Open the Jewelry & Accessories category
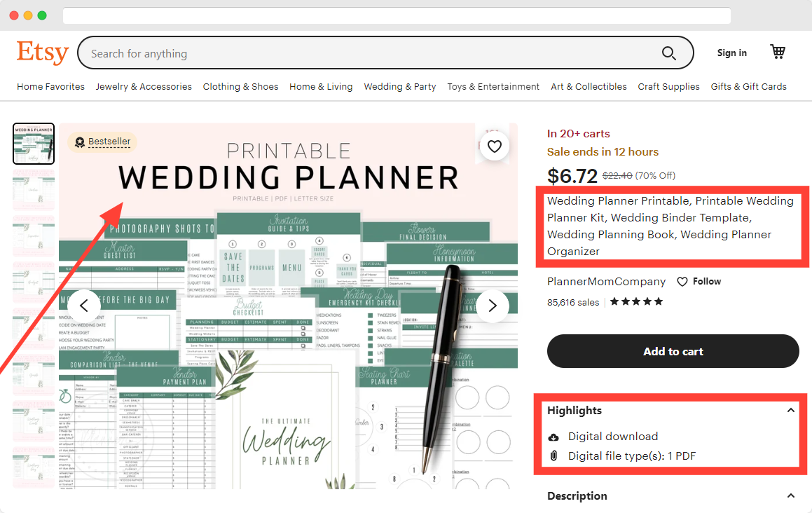812x513 pixels. 144,86
